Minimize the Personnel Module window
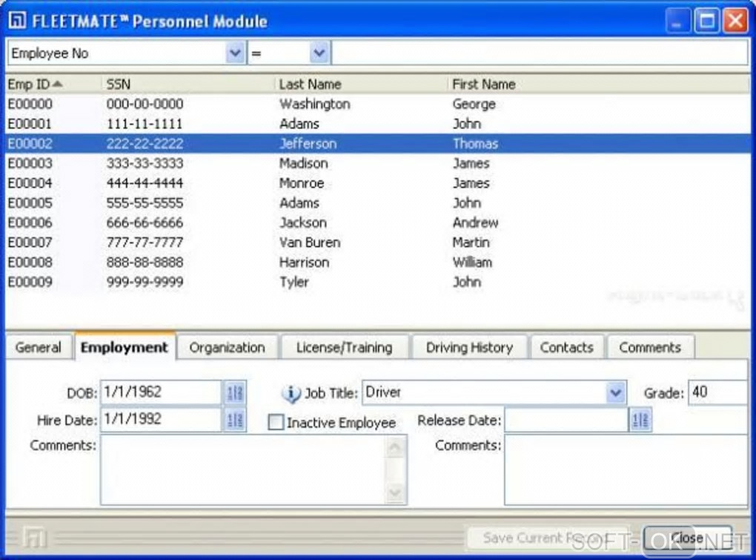This screenshot has height=560, width=756. coord(678,22)
